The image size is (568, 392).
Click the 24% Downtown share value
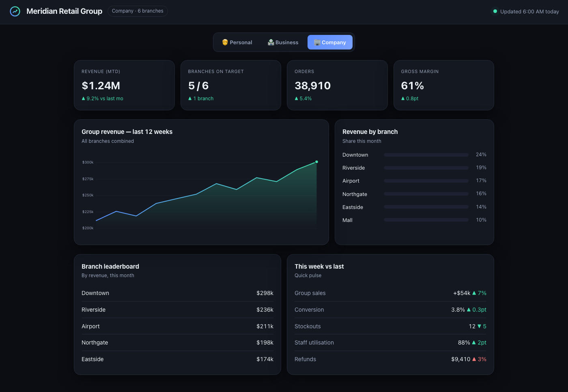click(481, 155)
